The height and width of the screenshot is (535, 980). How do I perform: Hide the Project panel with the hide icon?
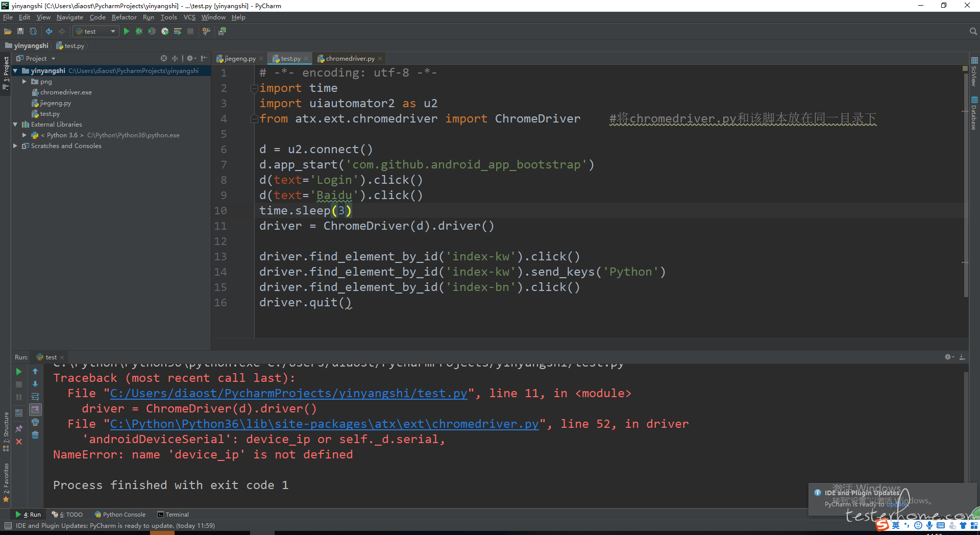coord(204,59)
